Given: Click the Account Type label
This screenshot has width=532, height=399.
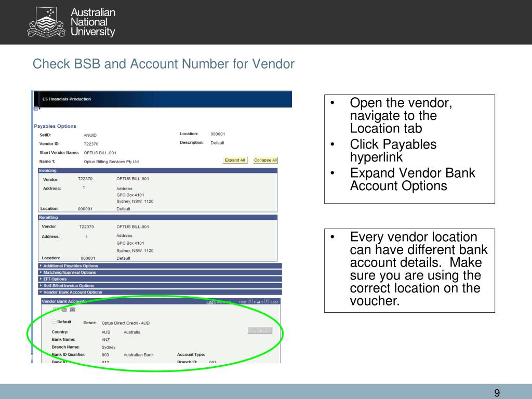Looking at the screenshot, I should coord(191,354).
